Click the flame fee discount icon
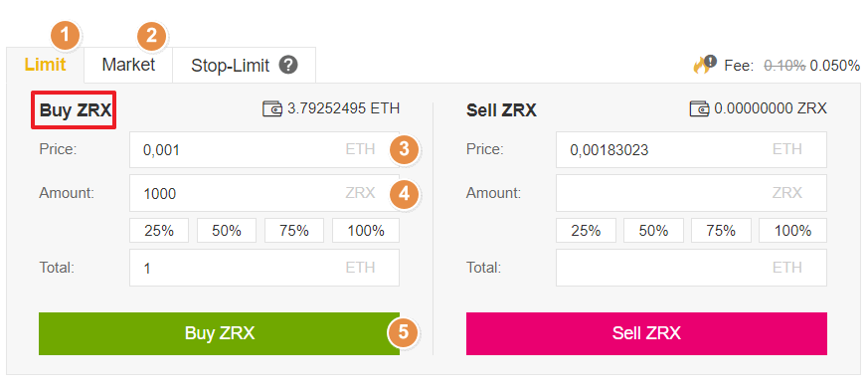This screenshot has width=868, height=390. click(x=705, y=65)
